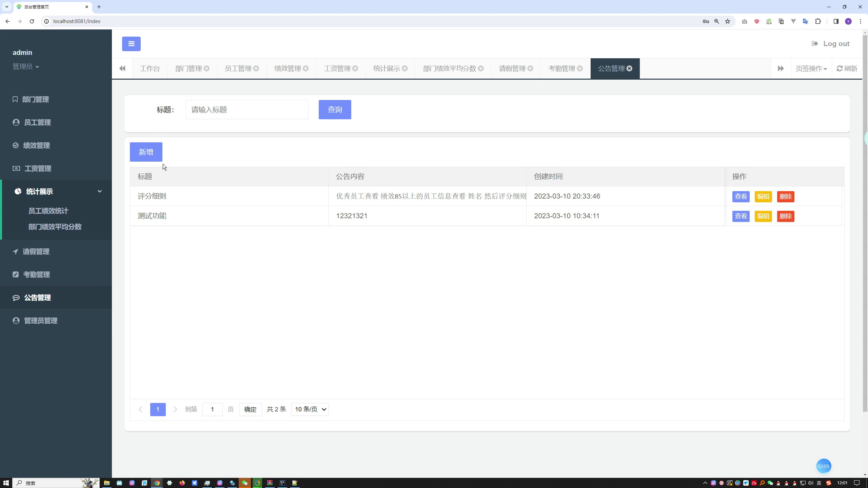Open 工资管理 in the sidebar
Viewport: 868px width, 488px height.
56,168
